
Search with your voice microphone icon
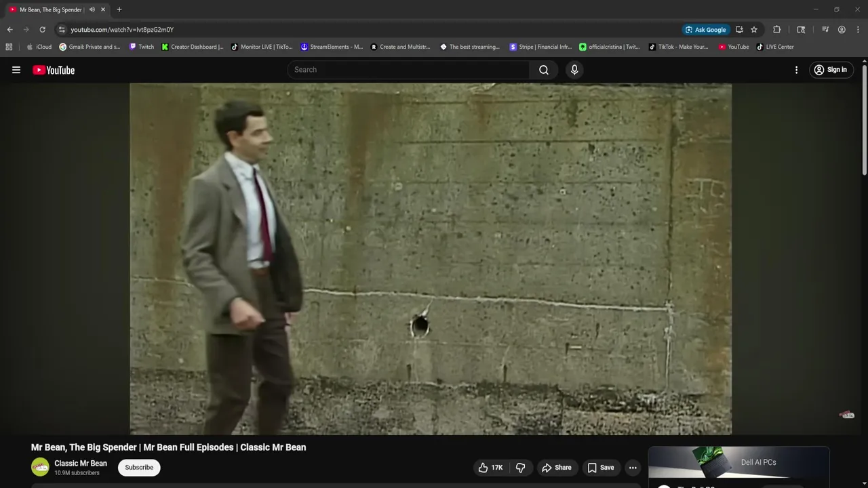pyautogui.click(x=574, y=70)
